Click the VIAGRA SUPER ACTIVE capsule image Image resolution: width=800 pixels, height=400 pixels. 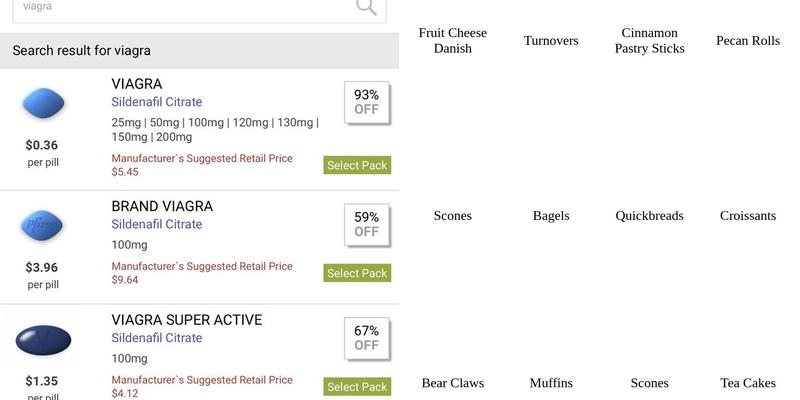click(43, 341)
